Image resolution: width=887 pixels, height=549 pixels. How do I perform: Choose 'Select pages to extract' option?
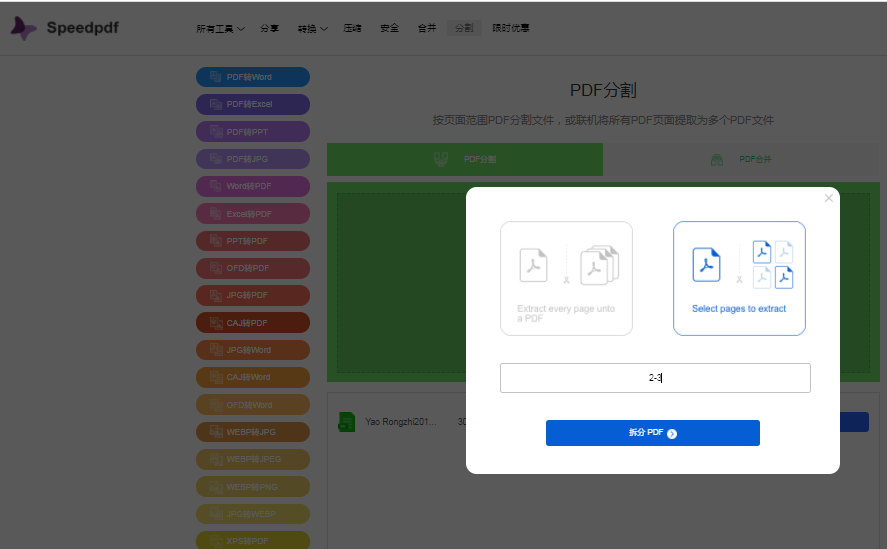click(739, 278)
